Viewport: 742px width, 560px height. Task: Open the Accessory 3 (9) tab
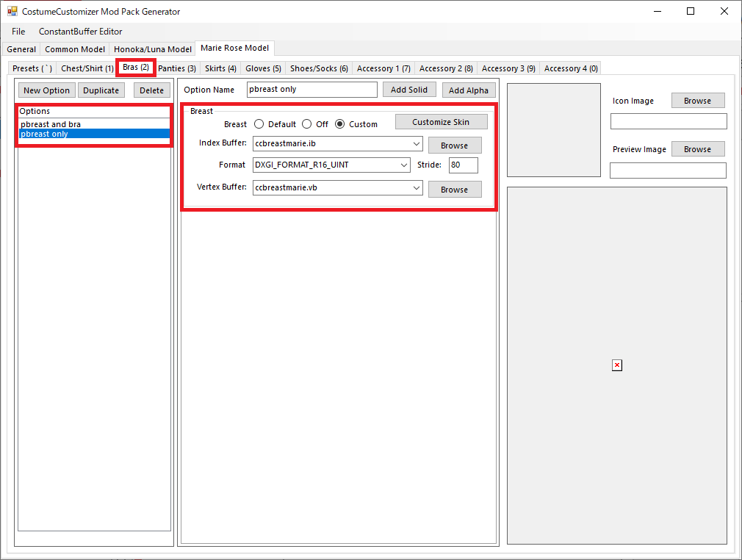pos(508,68)
